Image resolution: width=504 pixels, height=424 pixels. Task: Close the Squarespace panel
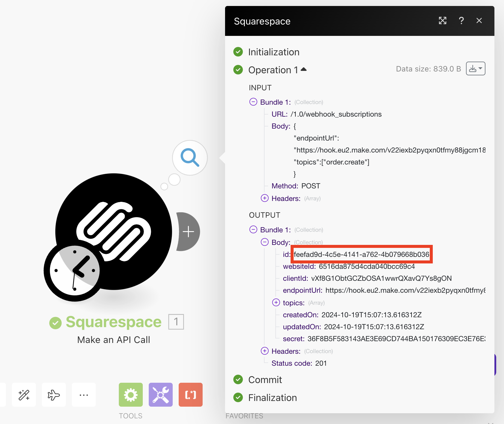pyautogui.click(x=479, y=21)
